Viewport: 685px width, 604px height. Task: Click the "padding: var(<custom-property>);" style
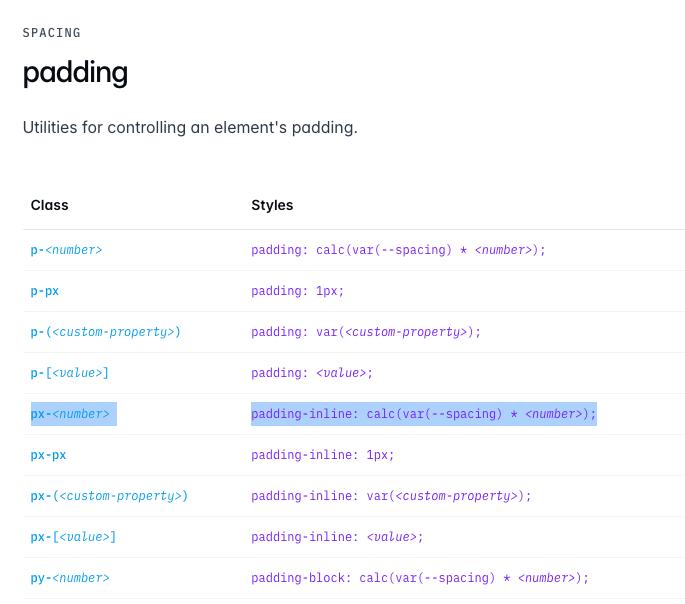[x=366, y=332]
